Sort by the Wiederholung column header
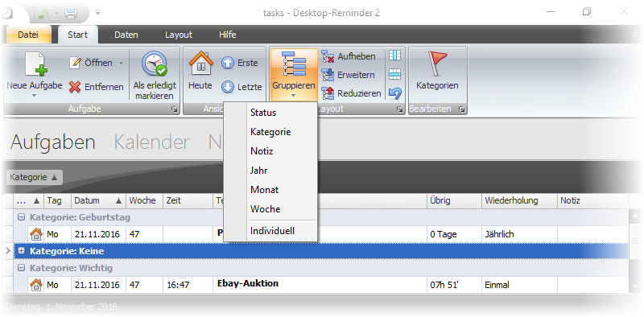 pyautogui.click(x=519, y=201)
